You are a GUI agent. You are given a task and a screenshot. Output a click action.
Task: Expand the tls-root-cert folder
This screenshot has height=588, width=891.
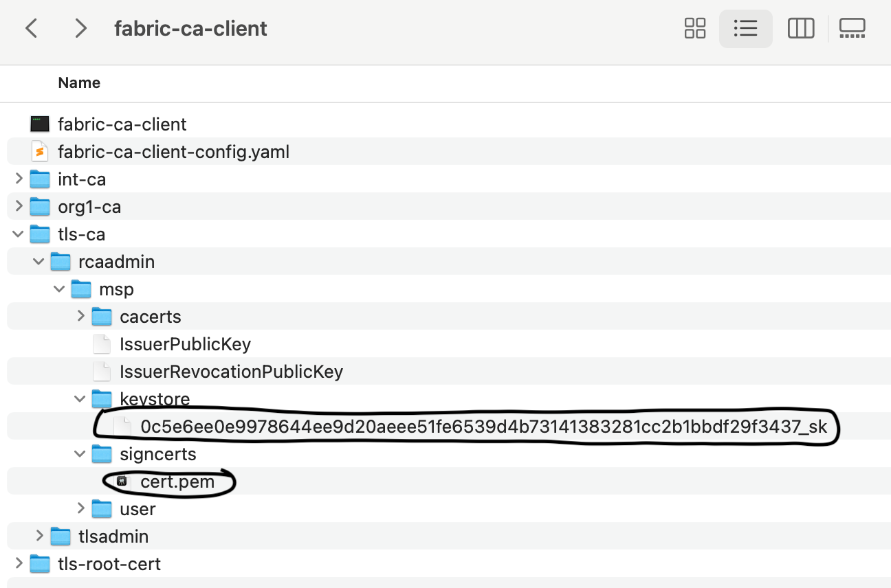(19, 564)
